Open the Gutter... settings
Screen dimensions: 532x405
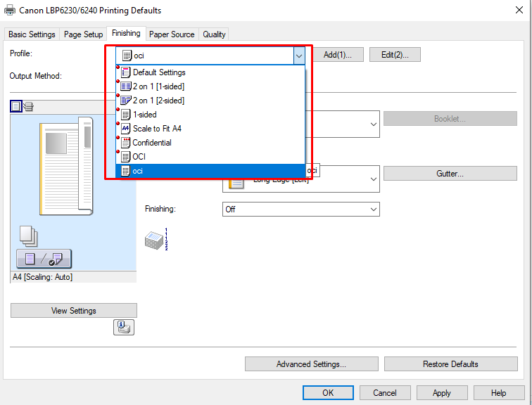click(450, 174)
